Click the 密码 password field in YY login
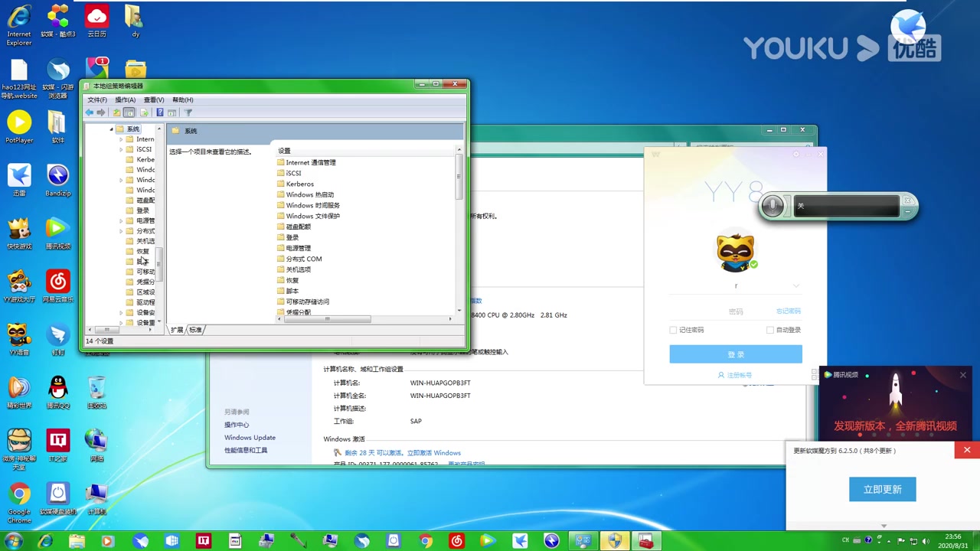This screenshot has width=980, height=551. click(x=736, y=311)
